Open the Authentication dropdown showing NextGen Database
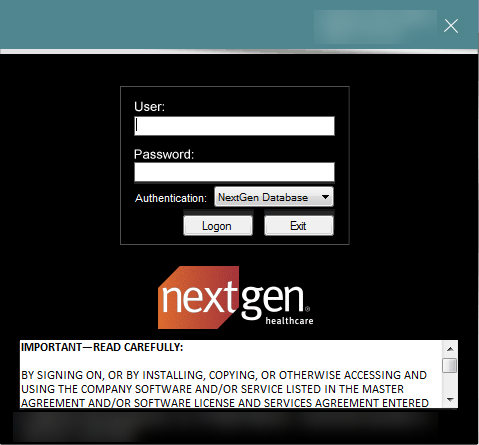479x445 pixels. pyautogui.click(x=274, y=197)
